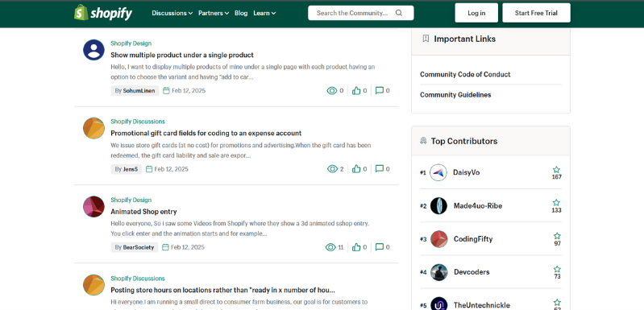Image resolution: width=644 pixels, height=310 pixels.
Task: Click the Start Free Trial button
Action: pyautogui.click(x=536, y=13)
